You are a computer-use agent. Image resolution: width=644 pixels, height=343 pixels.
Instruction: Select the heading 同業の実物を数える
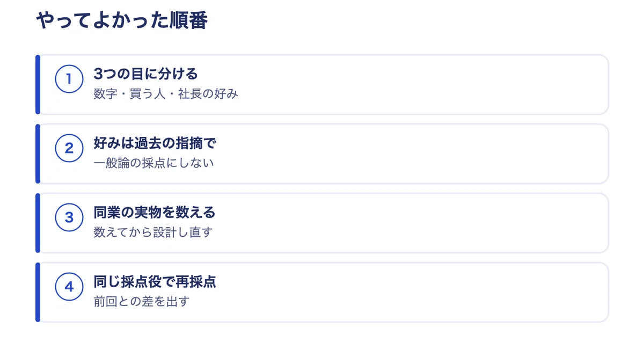tap(155, 213)
